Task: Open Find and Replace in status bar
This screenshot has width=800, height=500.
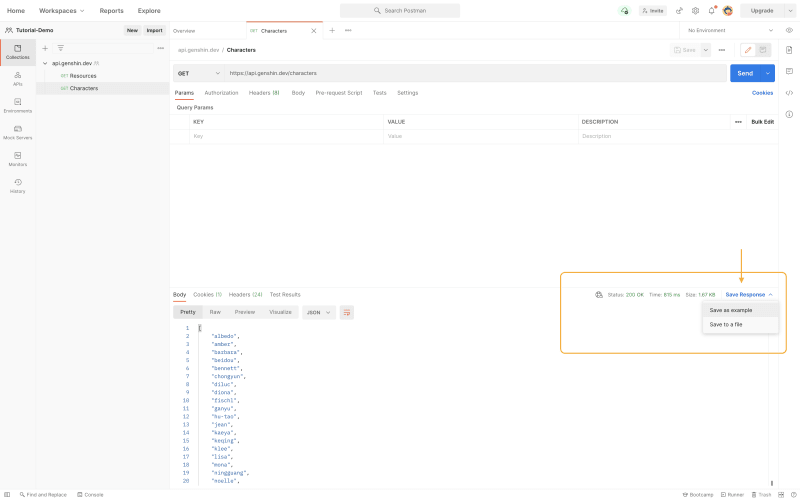Action: [43, 495]
